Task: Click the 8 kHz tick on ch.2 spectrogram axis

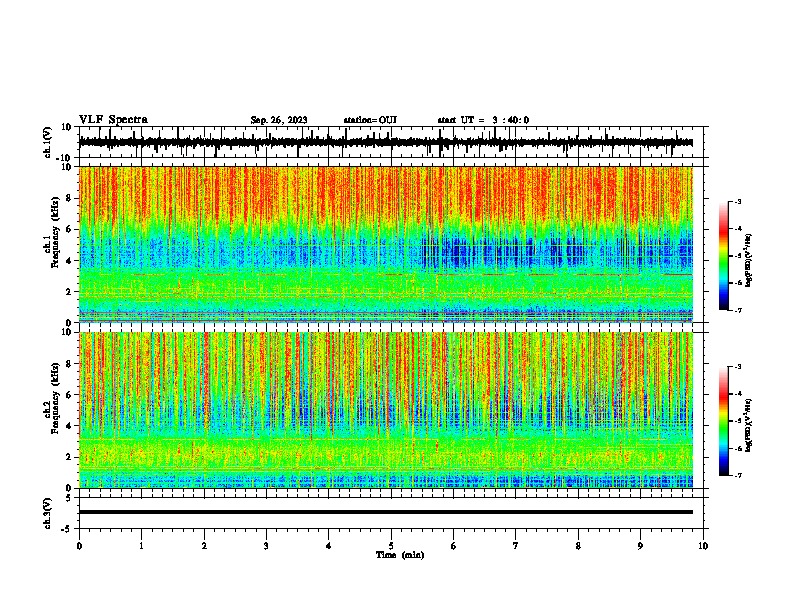Action: click(70, 364)
